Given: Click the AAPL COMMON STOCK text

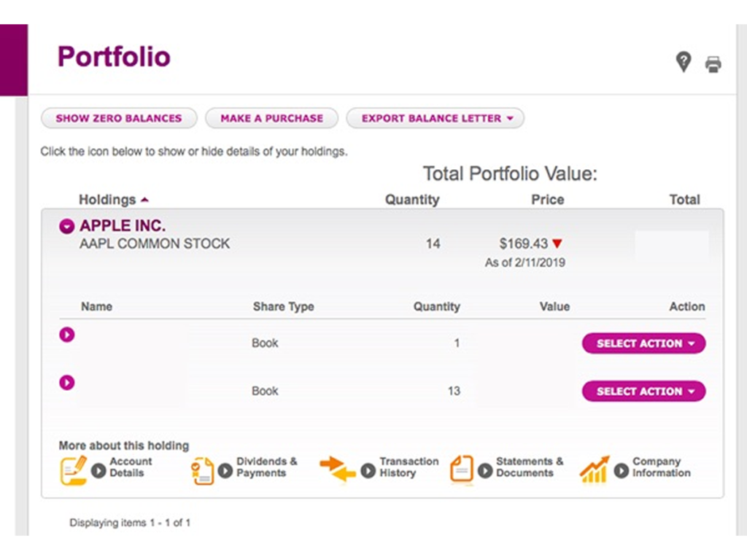Looking at the screenshot, I should (155, 244).
